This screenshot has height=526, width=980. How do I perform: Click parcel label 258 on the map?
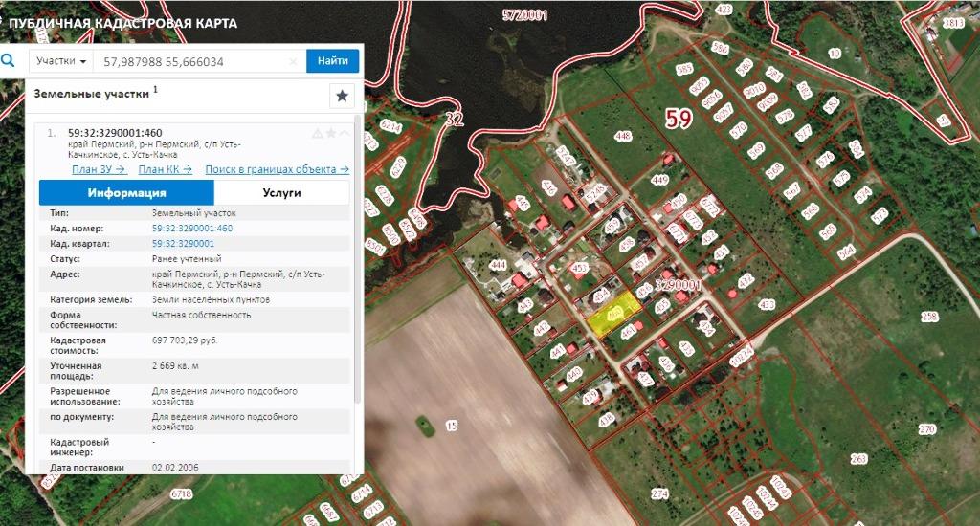[929, 317]
